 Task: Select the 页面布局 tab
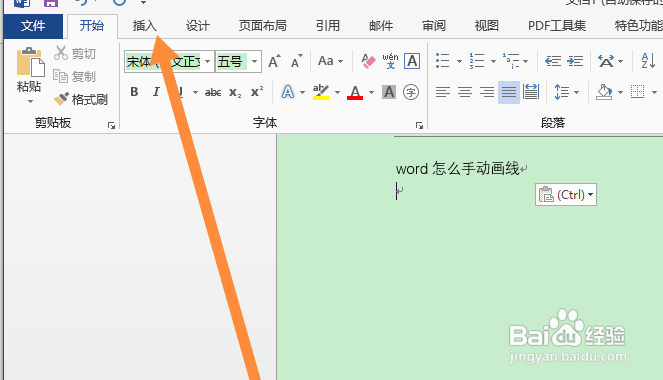click(x=263, y=26)
